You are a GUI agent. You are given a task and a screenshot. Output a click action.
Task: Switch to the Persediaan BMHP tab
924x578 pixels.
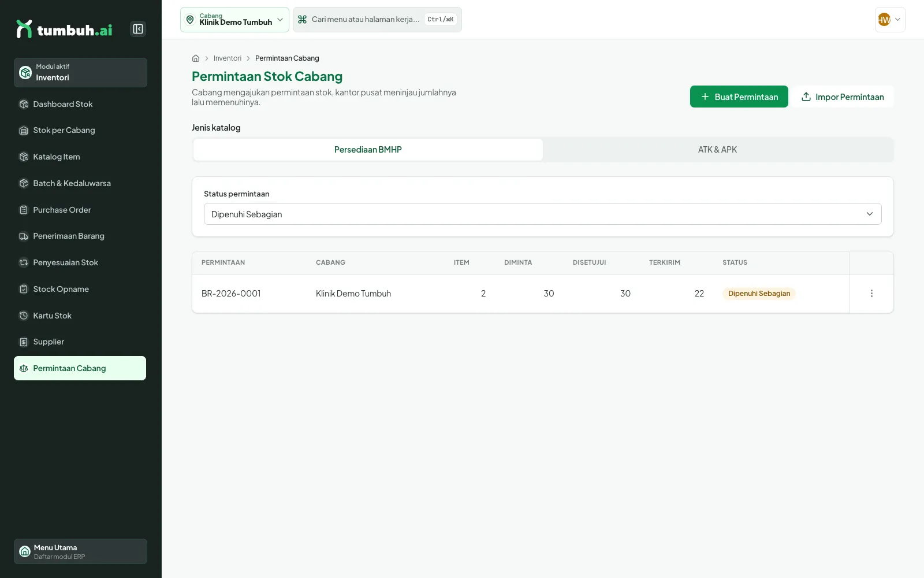(368, 150)
